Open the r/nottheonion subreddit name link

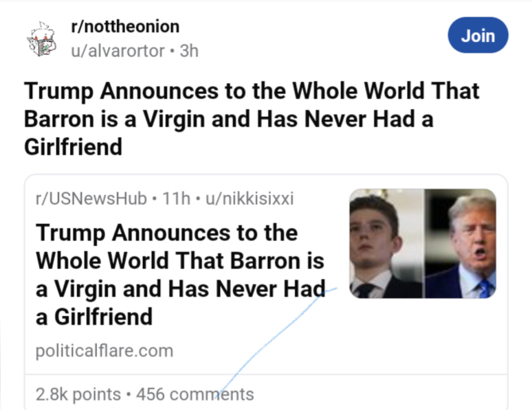[125, 27]
